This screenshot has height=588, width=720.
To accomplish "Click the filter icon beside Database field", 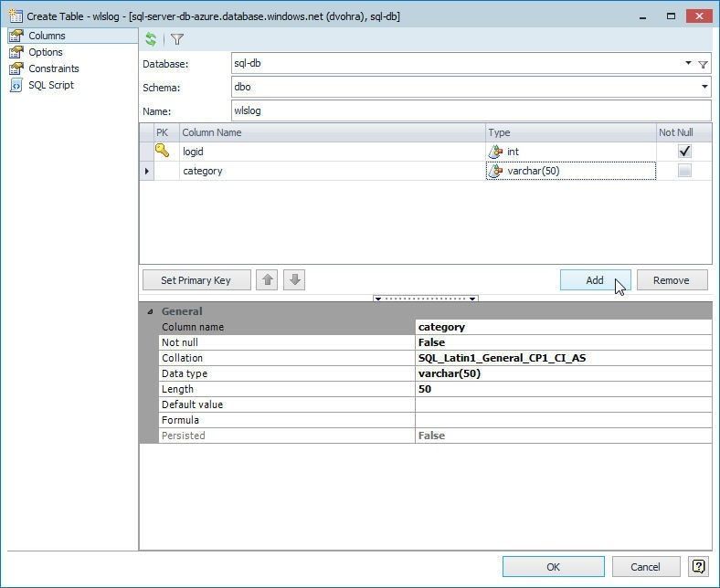I will [703, 64].
